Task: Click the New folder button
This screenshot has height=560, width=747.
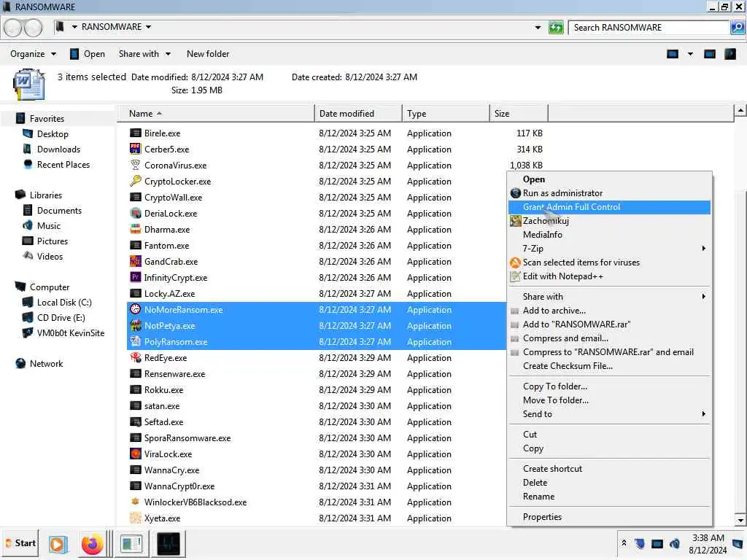Action: pos(208,54)
